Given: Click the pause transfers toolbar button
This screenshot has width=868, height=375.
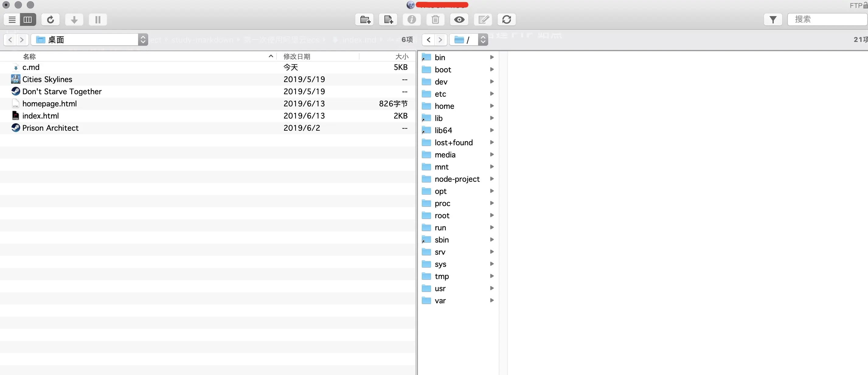Looking at the screenshot, I should click(x=98, y=19).
